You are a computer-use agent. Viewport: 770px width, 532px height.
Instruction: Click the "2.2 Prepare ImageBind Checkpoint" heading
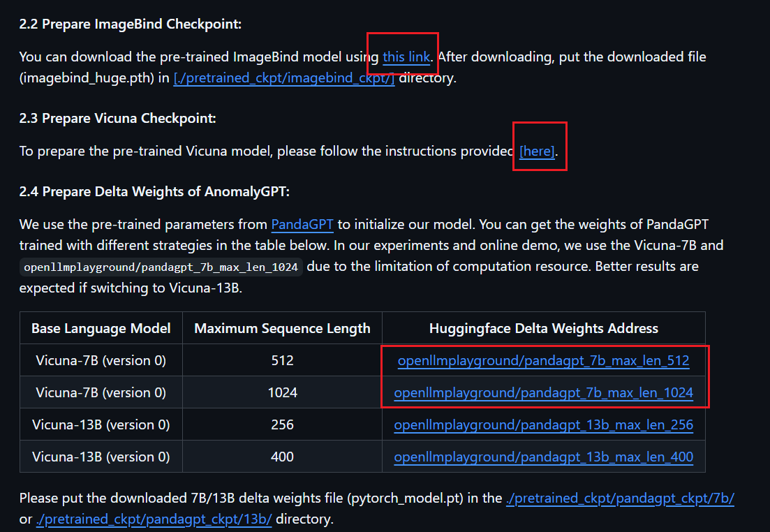tap(130, 24)
